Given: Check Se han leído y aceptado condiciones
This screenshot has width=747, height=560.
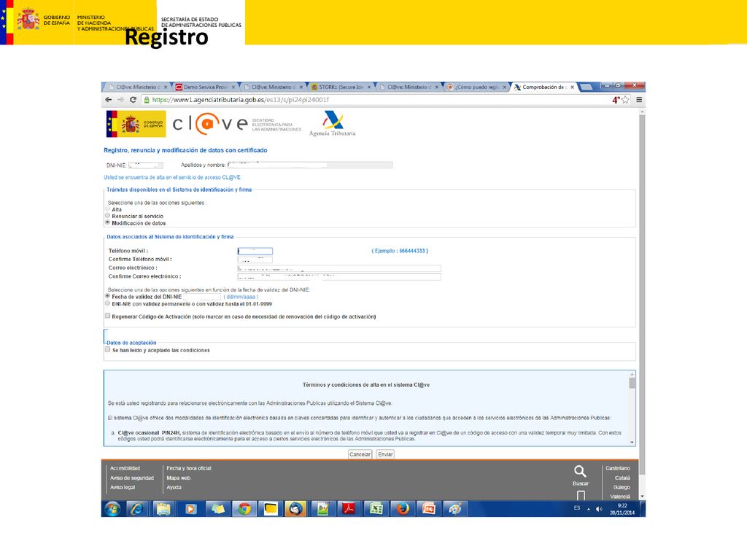Looking at the screenshot, I should (108, 349).
